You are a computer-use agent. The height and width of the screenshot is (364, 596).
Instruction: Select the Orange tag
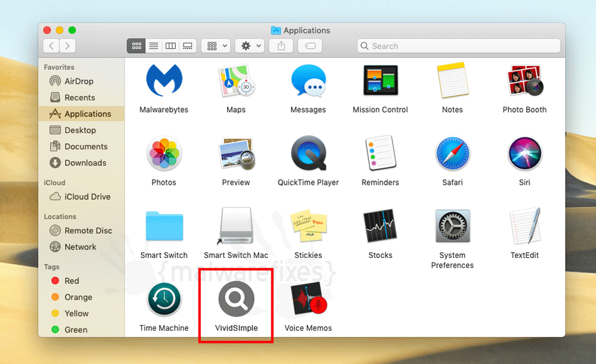point(81,297)
